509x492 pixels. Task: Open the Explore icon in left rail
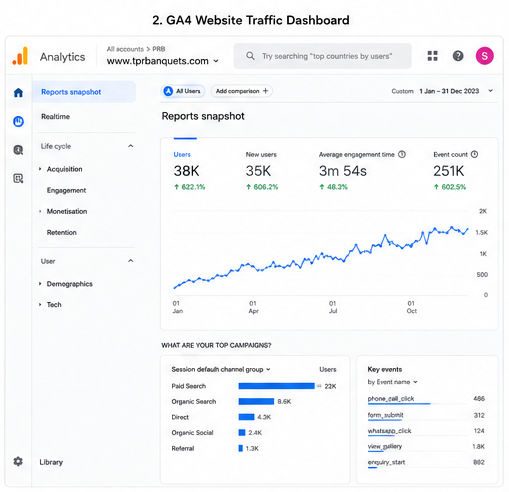click(18, 150)
